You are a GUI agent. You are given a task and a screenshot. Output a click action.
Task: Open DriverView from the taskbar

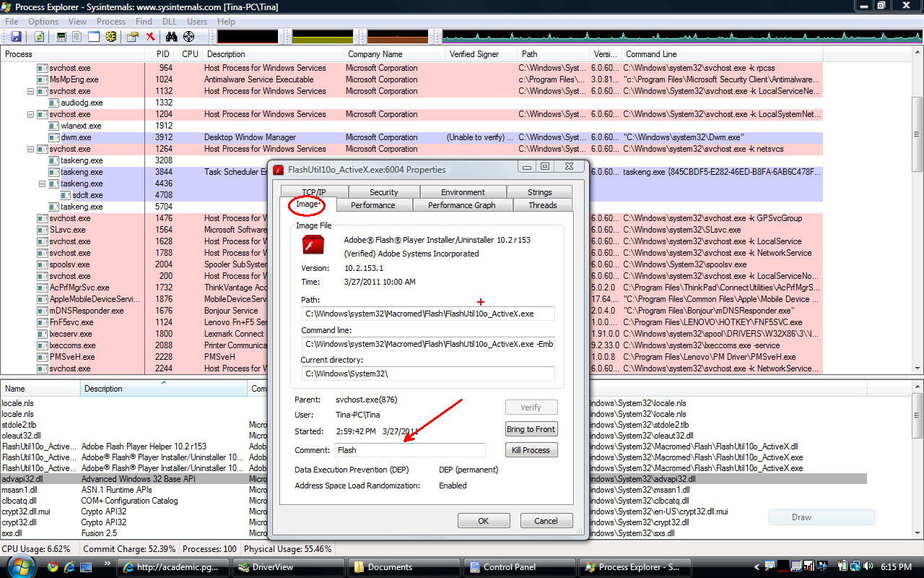point(289,566)
